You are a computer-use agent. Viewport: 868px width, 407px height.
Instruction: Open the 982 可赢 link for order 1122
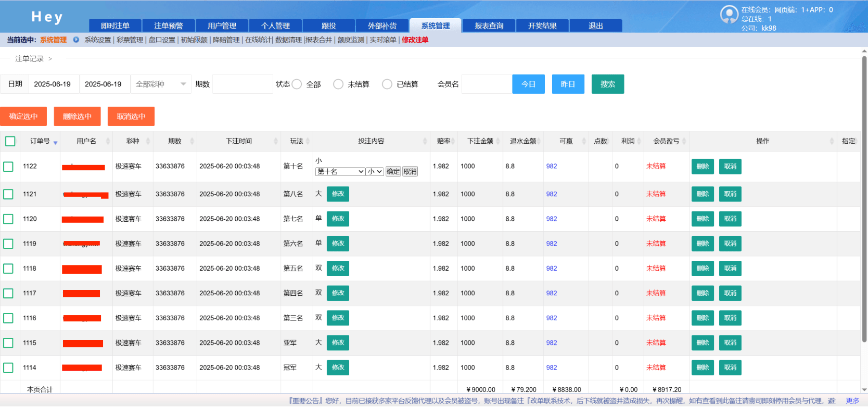click(x=551, y=166)
